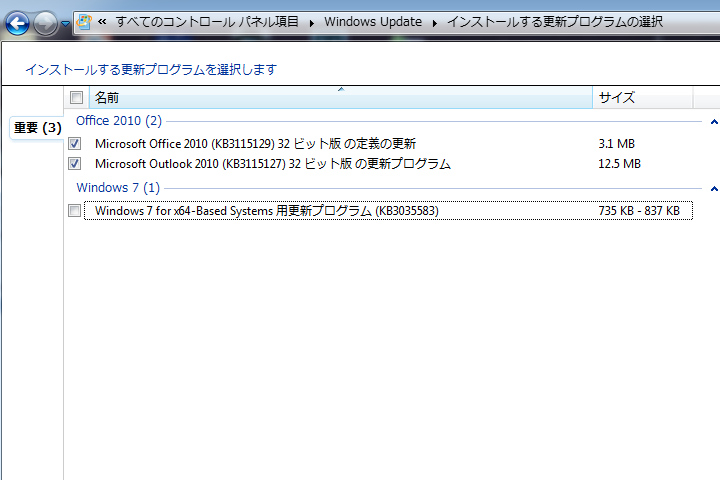Screen dimensions: 720x480
Task: Uncheck Microsoft Outlook 2010 KB3115127 update
Action: click(74, 163)
